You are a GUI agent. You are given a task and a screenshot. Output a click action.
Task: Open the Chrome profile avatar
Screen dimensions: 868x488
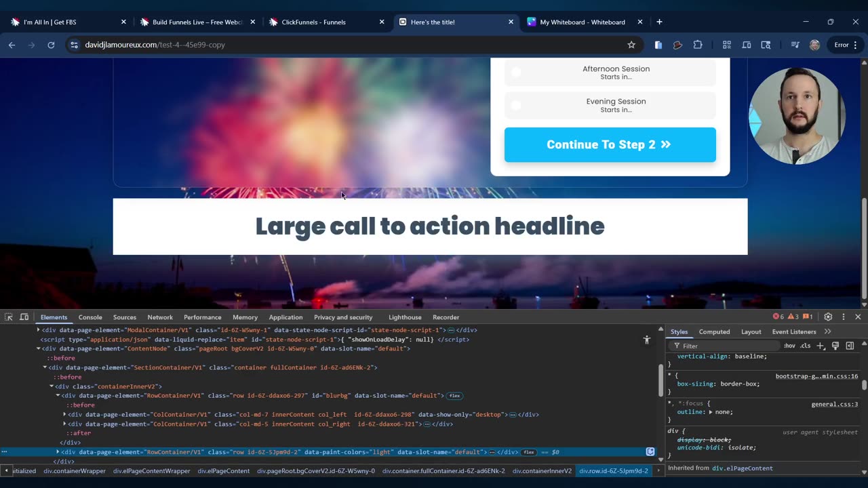[x=814, y=45]
